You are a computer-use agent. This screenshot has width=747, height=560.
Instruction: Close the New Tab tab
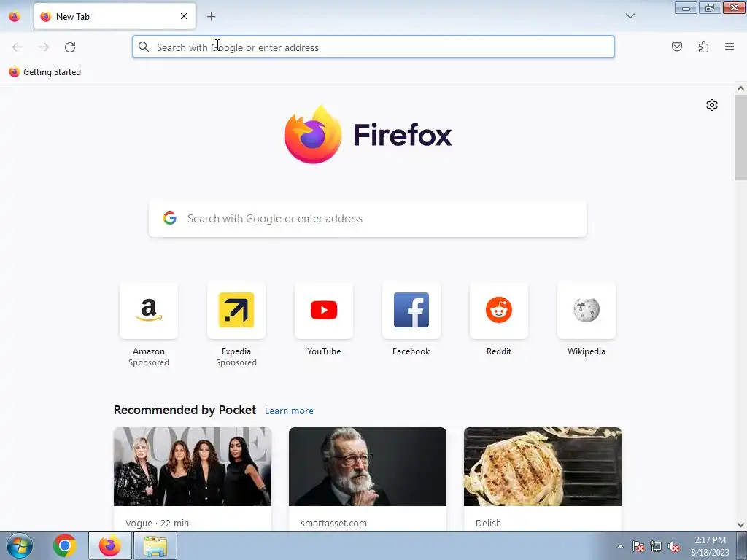(x=183, y=16)
